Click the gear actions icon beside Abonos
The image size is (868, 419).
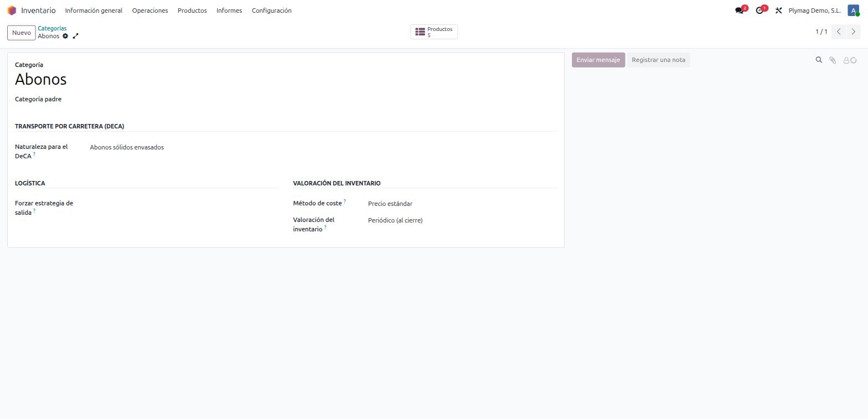[x=65, y=36]
